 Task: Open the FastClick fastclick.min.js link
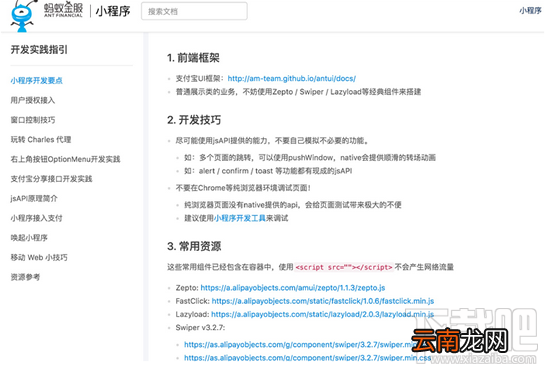[323, 301]
